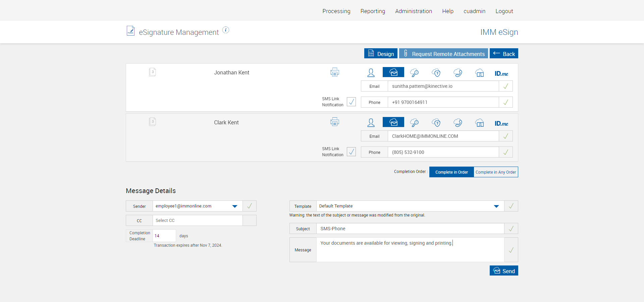This screenshot has width=644, height=302.
Task: Select the in-person signer icon for Clark Kent
Action: pos(371,123)
